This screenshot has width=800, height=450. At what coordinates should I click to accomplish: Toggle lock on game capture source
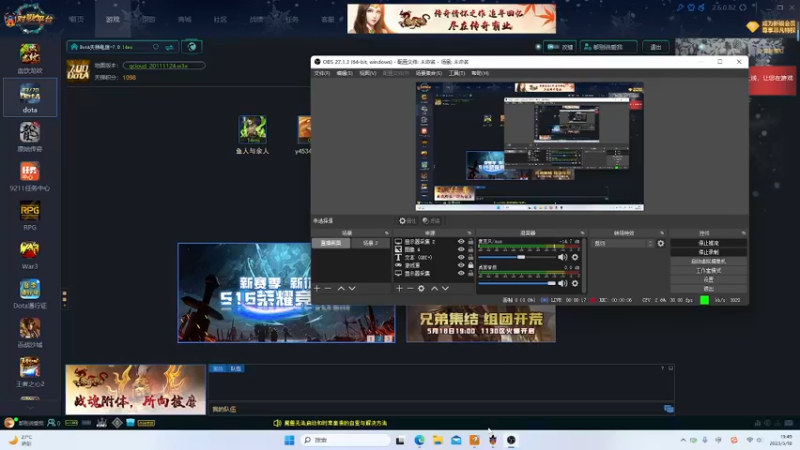(470, 265)
